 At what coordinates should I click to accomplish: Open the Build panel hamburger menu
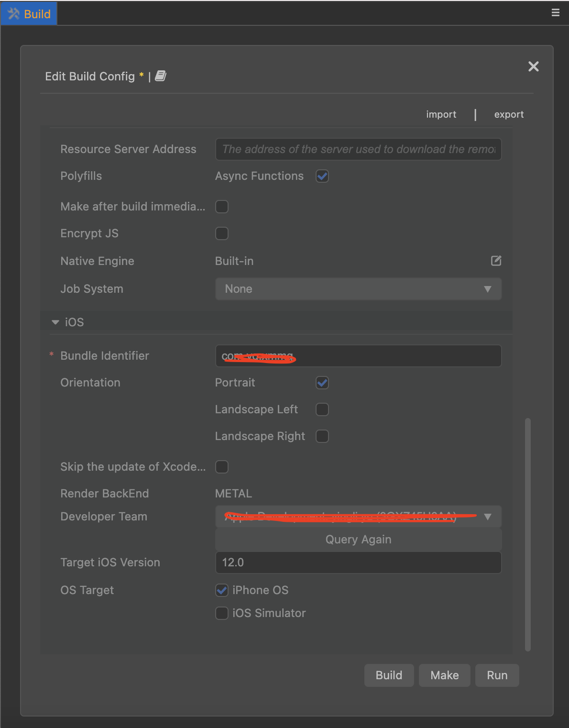(555, 13)
